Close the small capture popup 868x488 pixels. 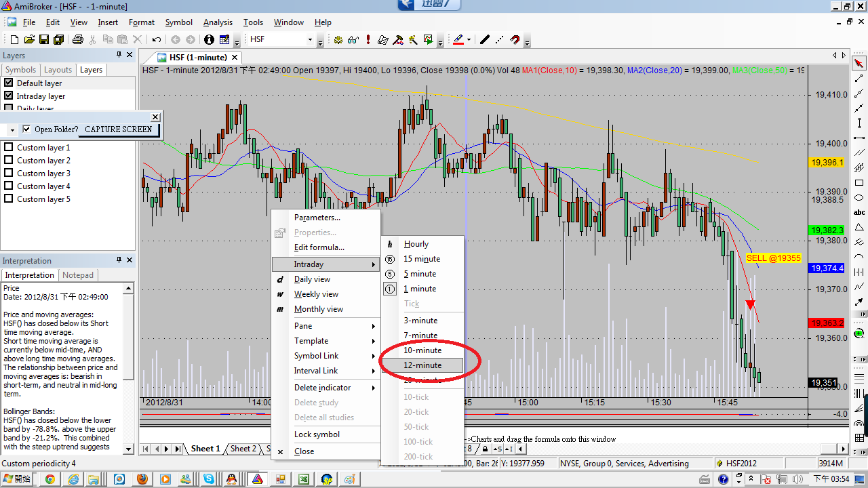[155, 117]
